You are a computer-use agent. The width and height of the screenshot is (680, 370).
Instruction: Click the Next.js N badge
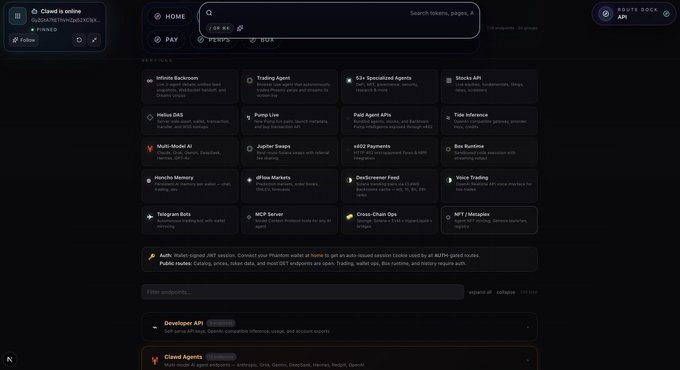pos(10,359)
